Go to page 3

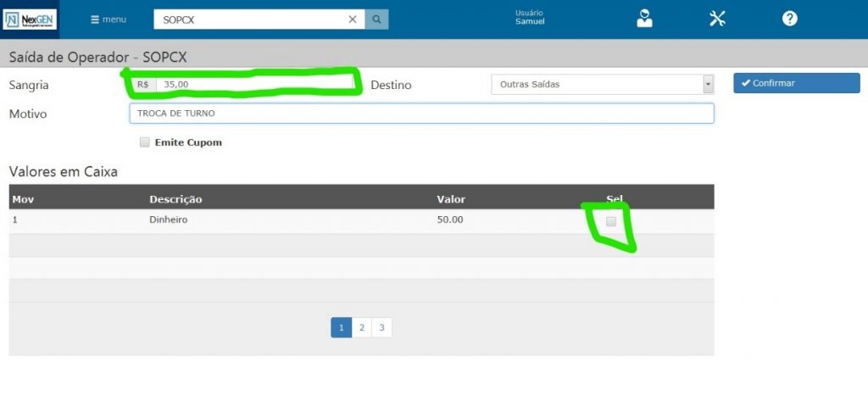(x=381, y=328)
